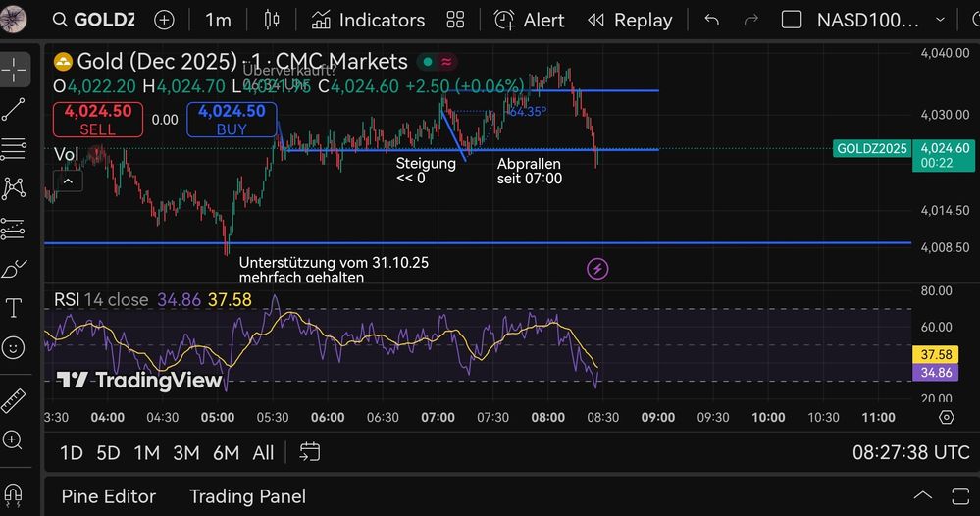The width and height of the screenshot is (980, 516).
Task: Open the go to date calendar
Action: point(309,452)
